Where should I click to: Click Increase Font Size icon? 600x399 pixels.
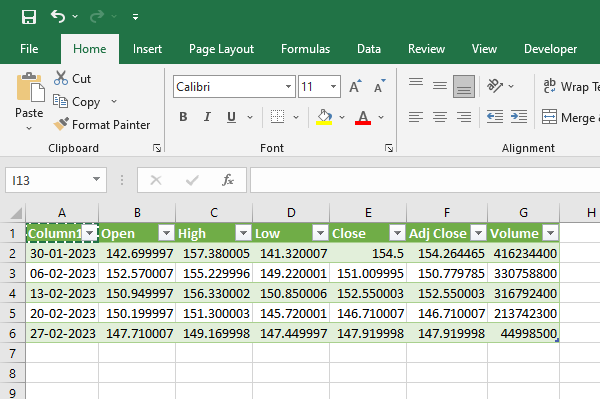[x=355, y=87]
